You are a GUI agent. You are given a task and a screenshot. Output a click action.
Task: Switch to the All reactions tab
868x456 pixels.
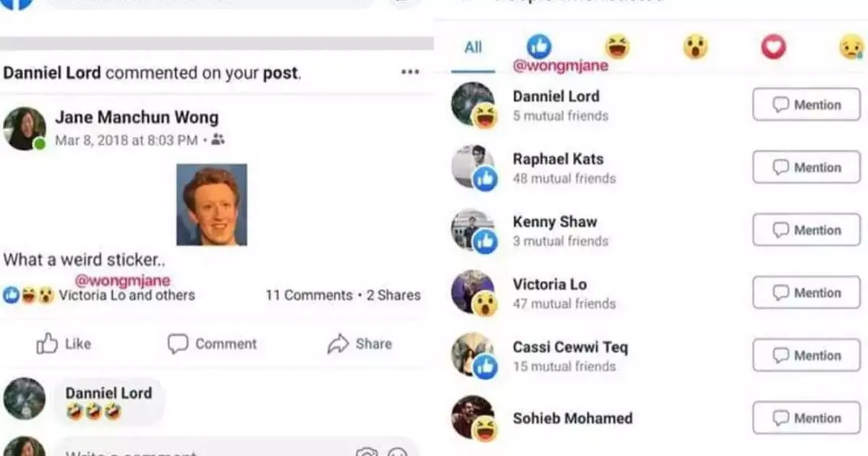point(473,48)
